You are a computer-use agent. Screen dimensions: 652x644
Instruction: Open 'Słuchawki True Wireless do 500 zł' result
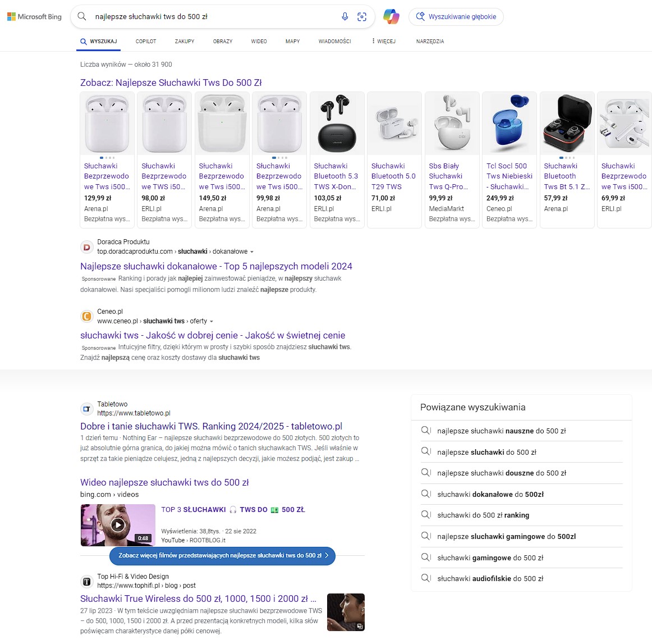(198, 599)
